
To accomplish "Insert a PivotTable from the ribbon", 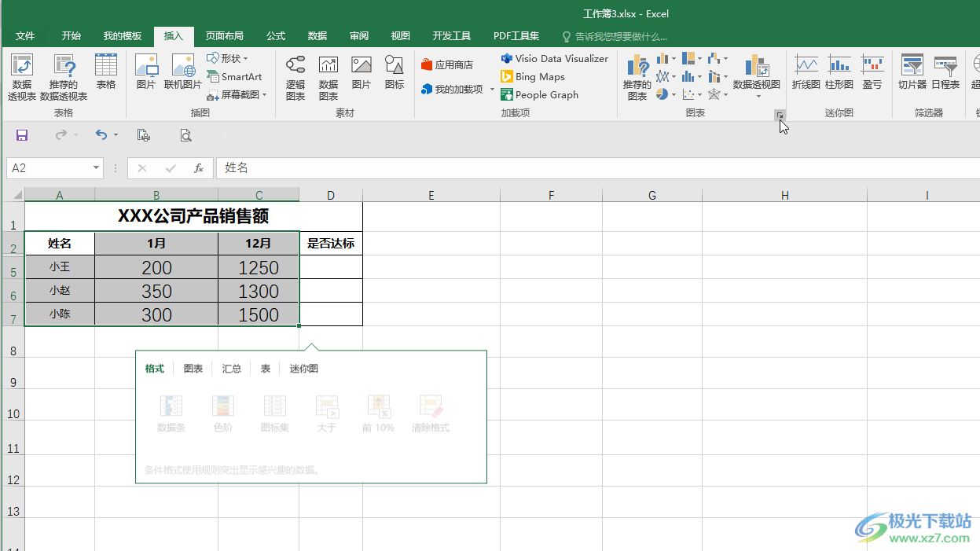I will tap(22, 77).
